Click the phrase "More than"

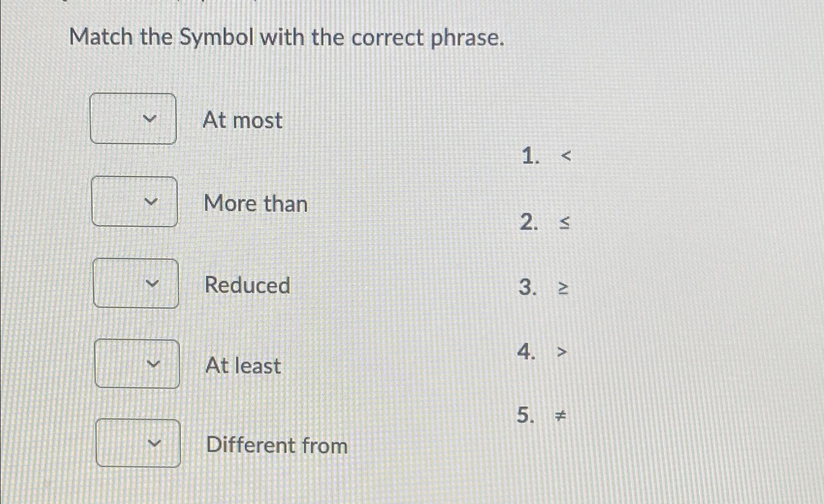256,204
